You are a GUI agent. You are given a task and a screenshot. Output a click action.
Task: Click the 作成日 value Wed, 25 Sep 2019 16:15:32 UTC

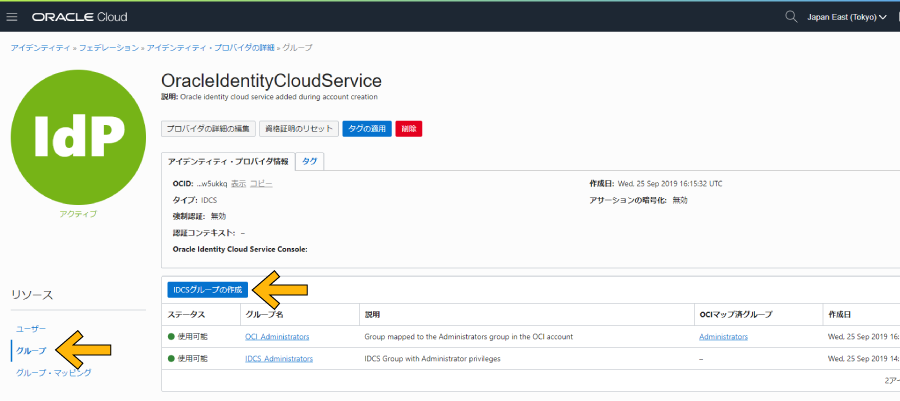pos(670,184)
